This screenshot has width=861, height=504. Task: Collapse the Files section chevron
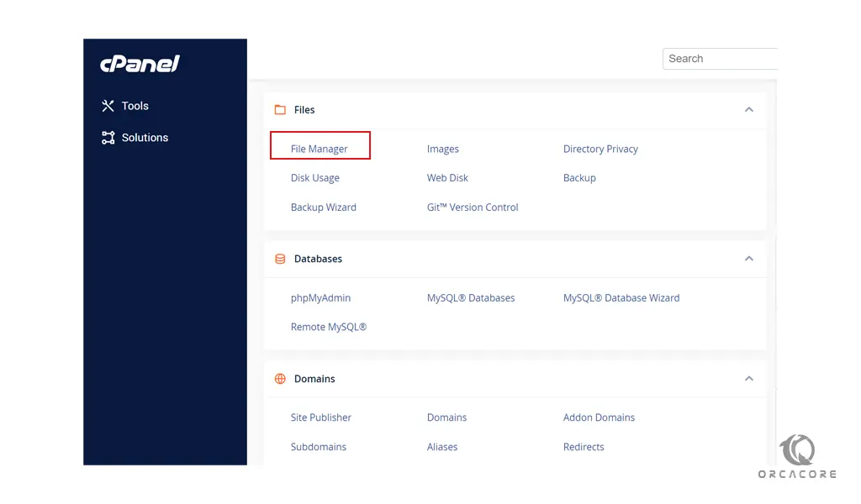749,110
